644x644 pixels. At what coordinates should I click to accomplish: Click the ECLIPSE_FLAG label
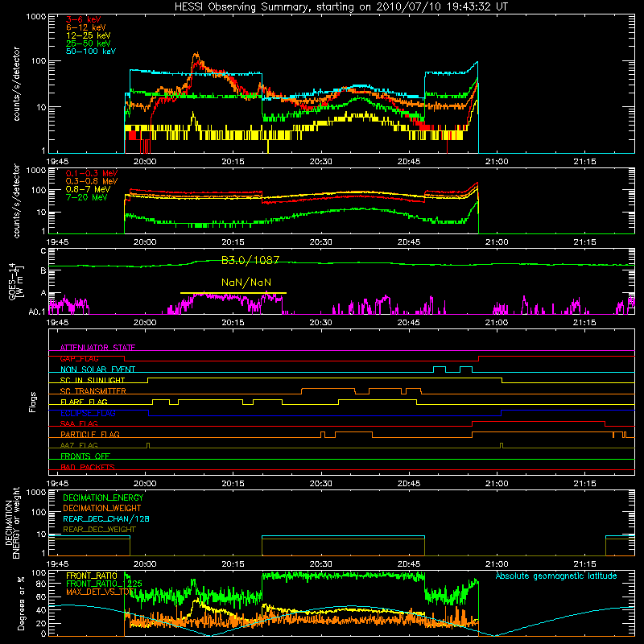coord(88,413)
